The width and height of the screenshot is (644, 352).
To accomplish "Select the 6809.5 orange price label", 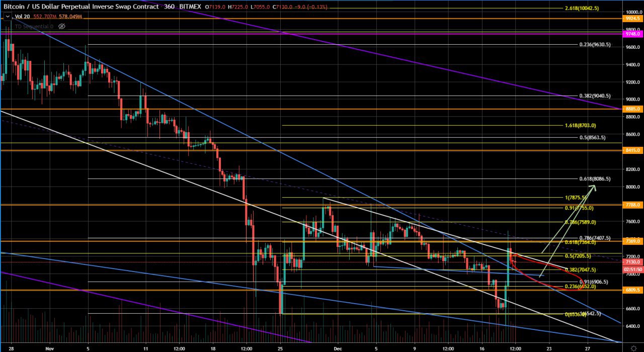I will (632, 290).
